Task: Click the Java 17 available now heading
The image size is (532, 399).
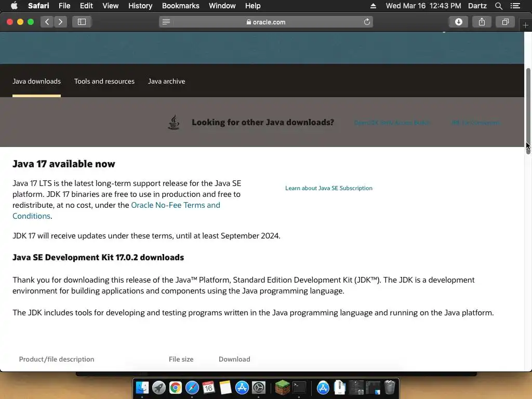Action: [x=64, y=164]
